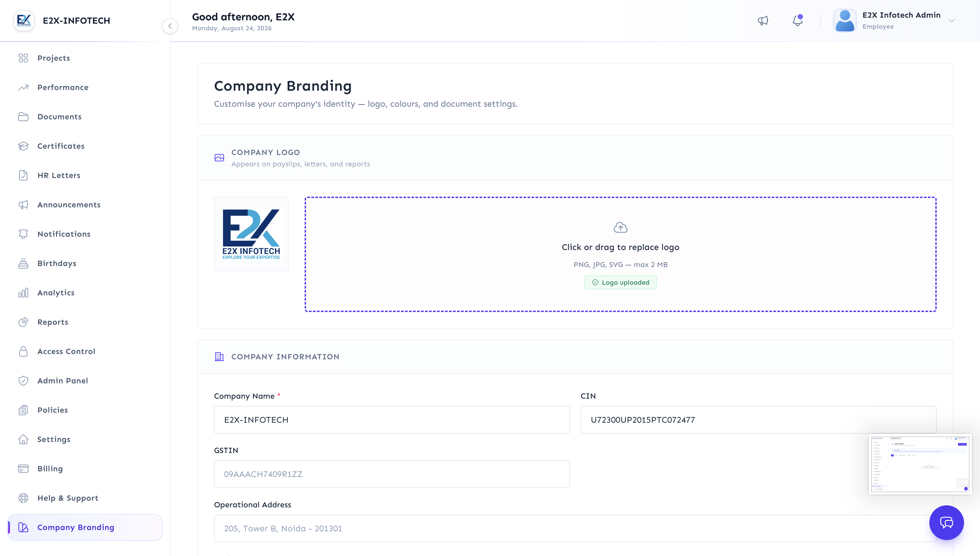
Task: Open notifications from header bell icon
Action: [798, 21]
